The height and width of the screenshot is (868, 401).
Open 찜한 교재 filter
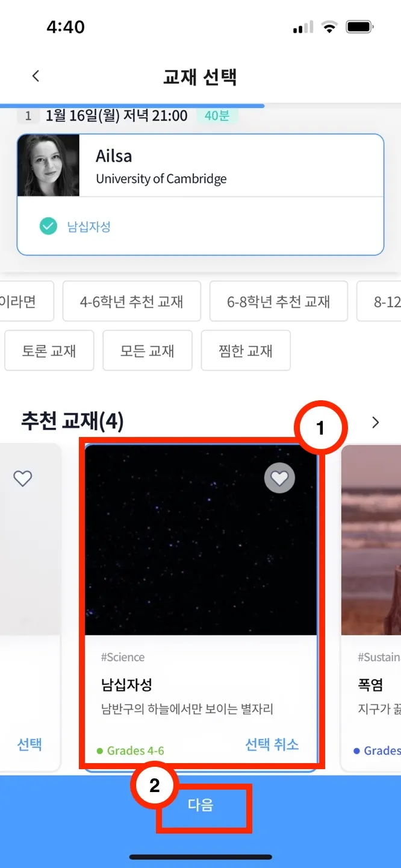(x=246, y=350)
